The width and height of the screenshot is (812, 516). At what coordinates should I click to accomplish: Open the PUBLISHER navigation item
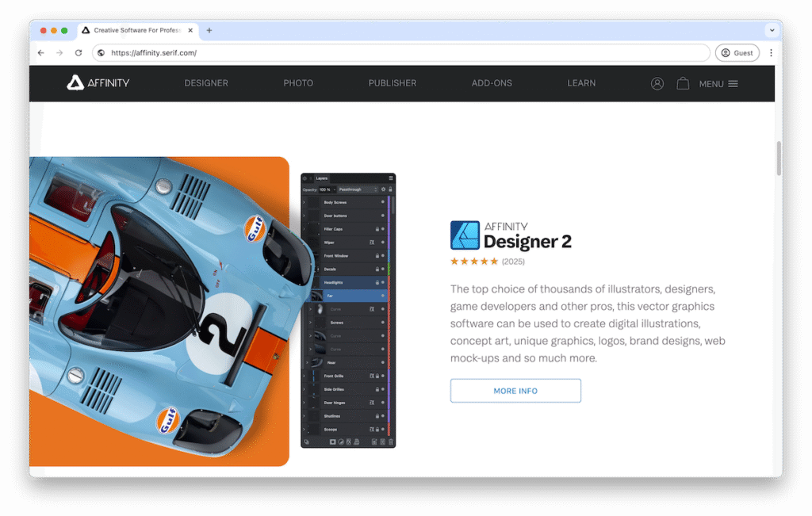[393, 82]
